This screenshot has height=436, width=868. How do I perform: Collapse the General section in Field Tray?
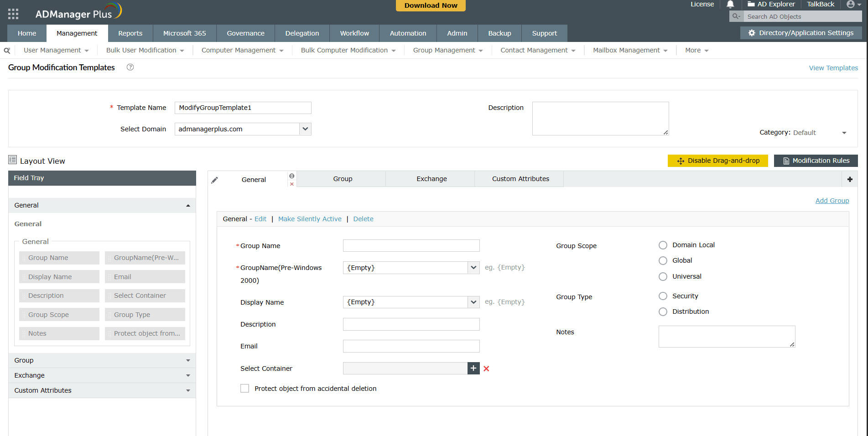click(187, 205)
